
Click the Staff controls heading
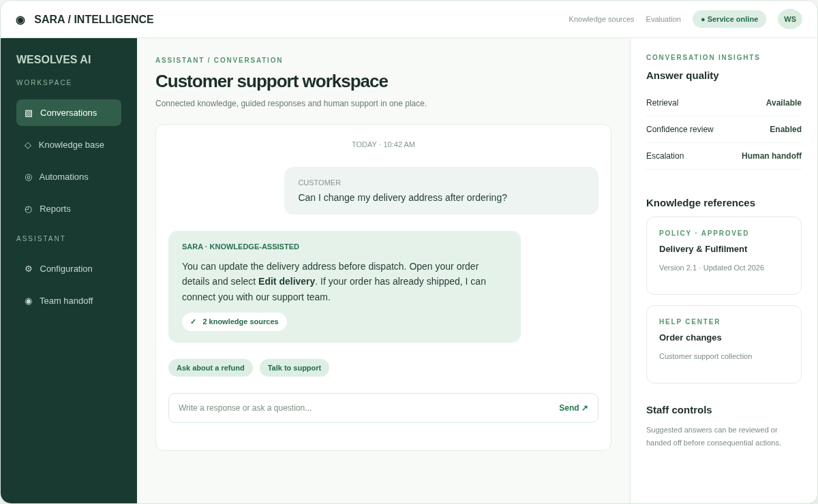tap(679, 410)
